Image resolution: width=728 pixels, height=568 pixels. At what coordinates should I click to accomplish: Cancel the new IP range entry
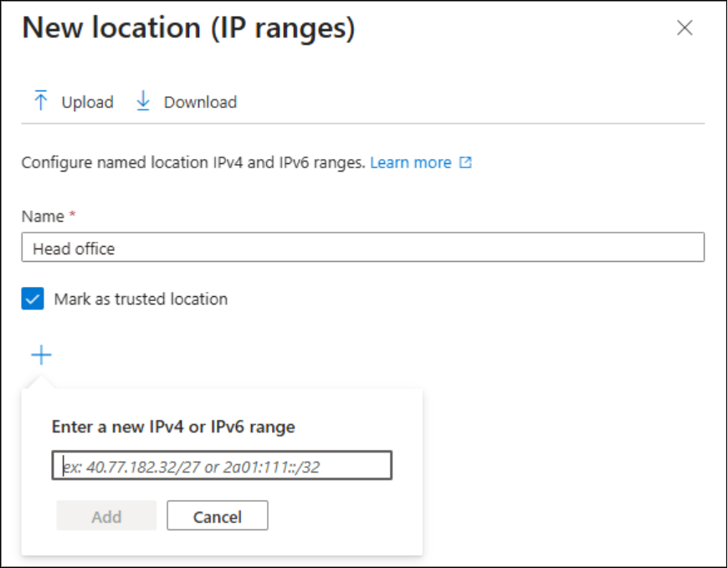pos(218,516)
